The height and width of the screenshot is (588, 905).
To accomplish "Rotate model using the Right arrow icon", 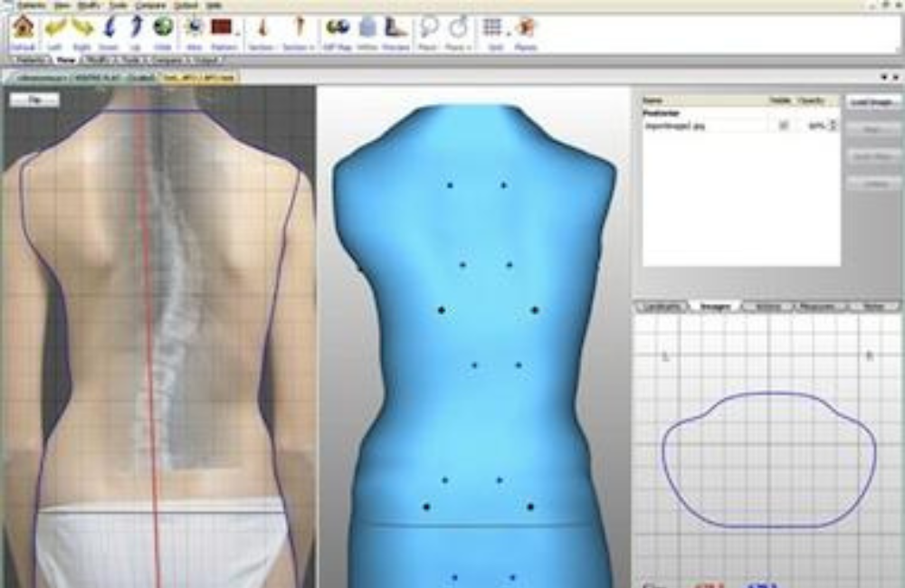I will (x=82, y=27).
